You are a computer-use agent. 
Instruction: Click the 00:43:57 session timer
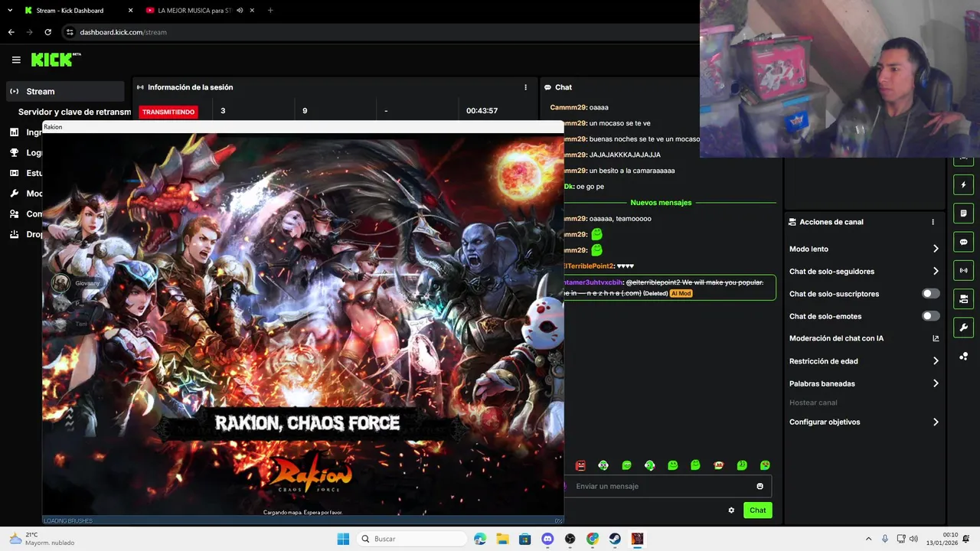482,111
